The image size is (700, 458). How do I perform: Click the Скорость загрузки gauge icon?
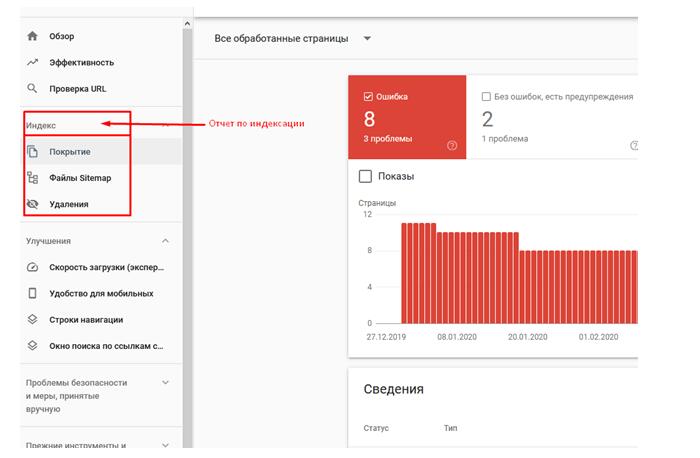(x=32, y=268)
